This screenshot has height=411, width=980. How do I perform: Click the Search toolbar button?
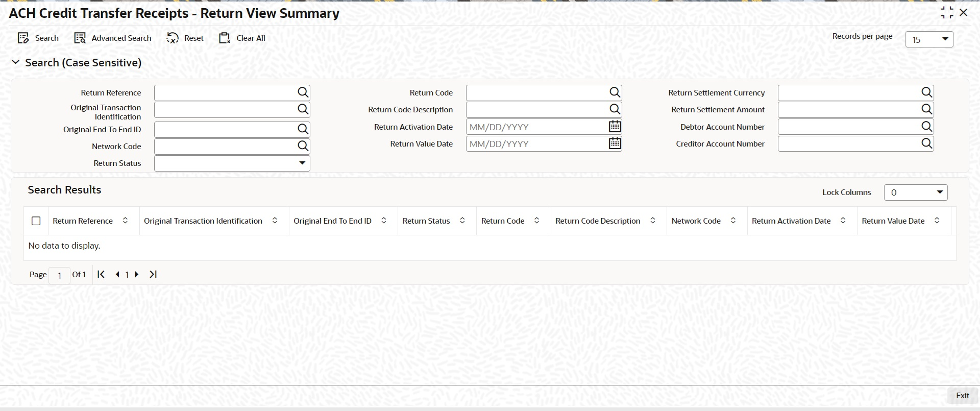click(38, 38)
